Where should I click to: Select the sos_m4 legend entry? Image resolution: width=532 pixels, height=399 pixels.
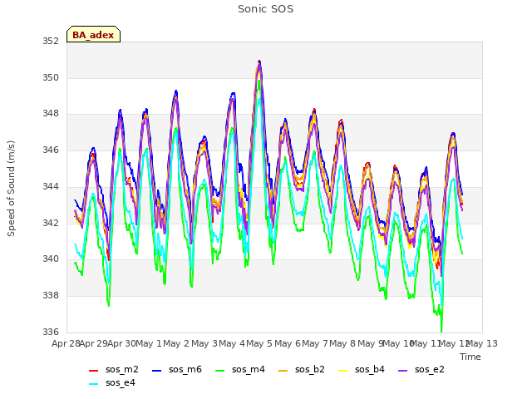click(x=240, y=369)
